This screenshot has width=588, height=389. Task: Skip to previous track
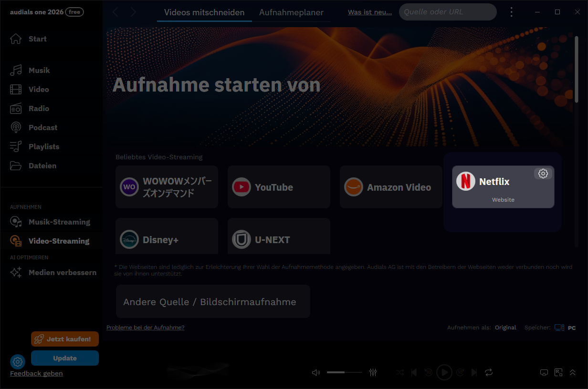point(414,372)
